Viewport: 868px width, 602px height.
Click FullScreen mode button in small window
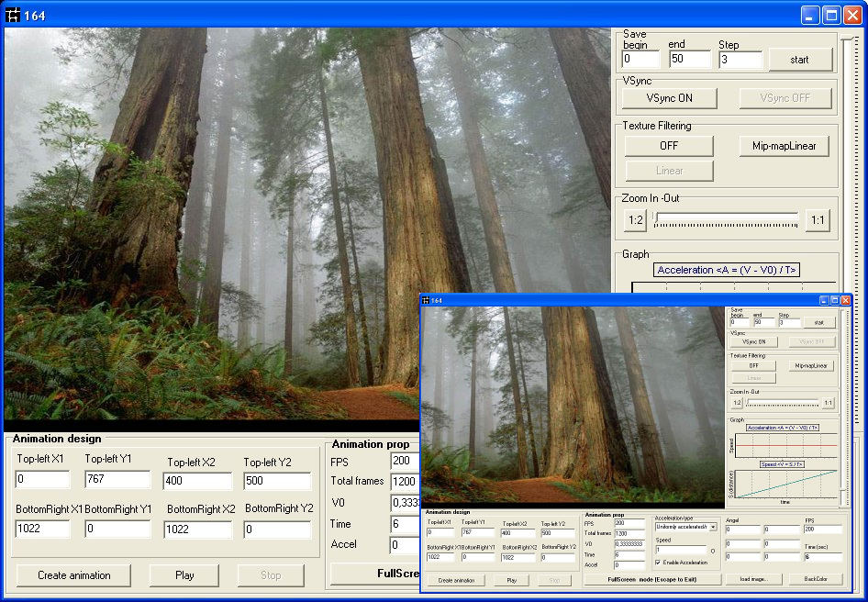(652, 579)
